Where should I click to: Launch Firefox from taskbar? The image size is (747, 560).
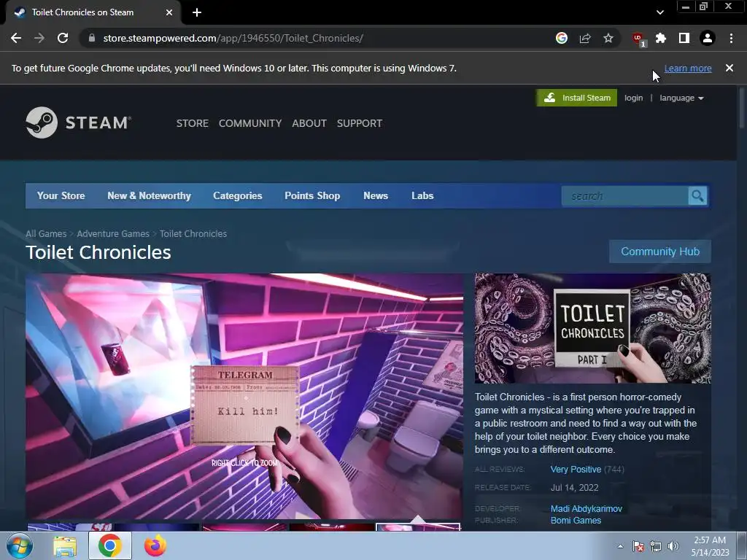(155, 546)
